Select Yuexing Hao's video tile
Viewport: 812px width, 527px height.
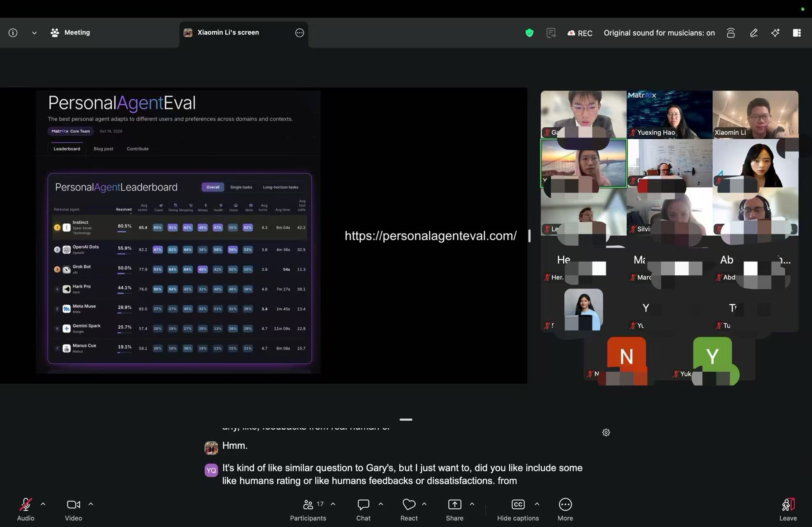point(669,115)
